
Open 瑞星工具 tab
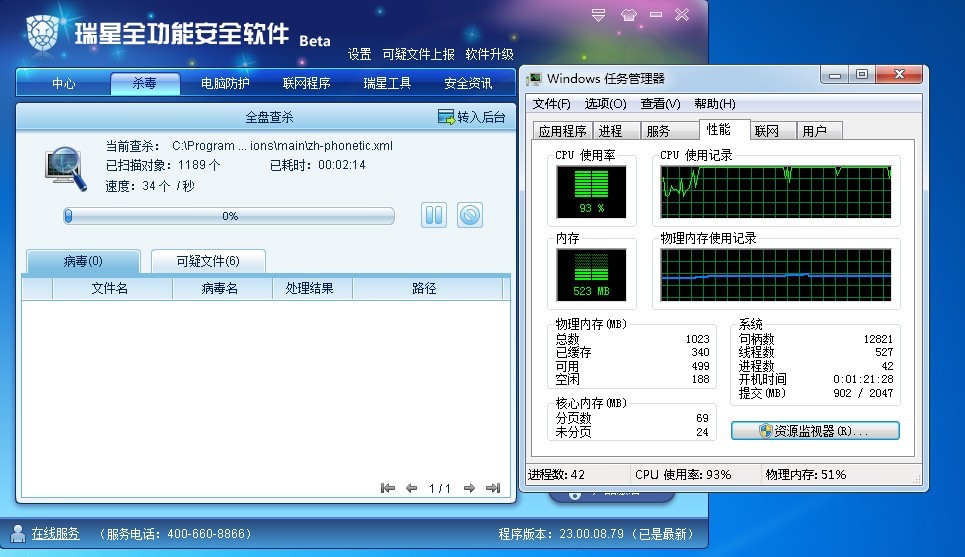(387, 83)
